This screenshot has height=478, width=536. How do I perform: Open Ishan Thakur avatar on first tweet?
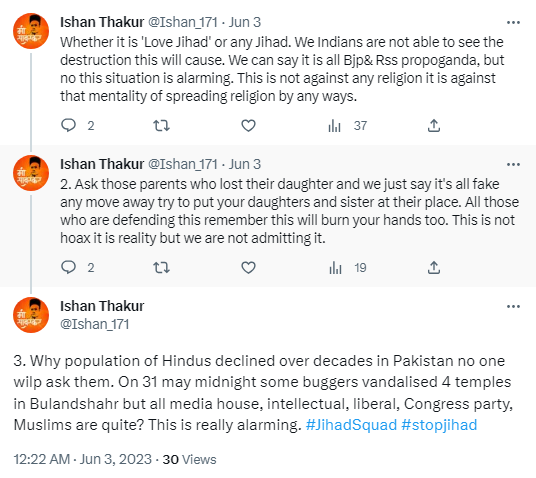pos(31,31)
